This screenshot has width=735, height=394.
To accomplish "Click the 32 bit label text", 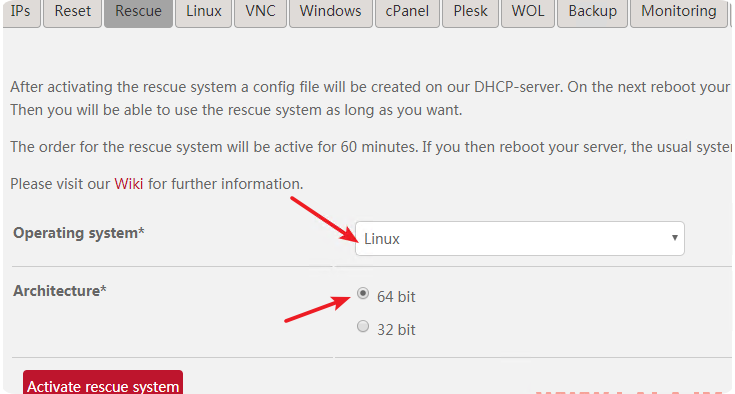I will click(396, 329).
